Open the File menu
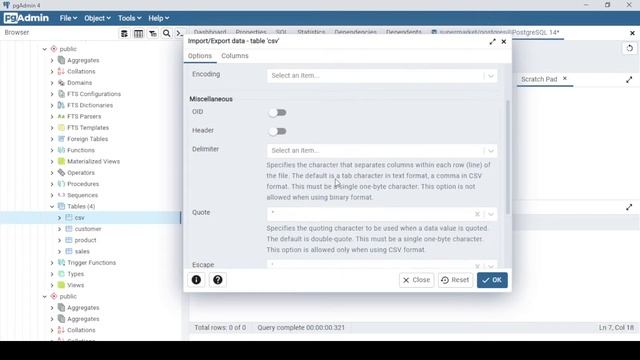This screenshot has width=640, height=360. pos(68,18)
